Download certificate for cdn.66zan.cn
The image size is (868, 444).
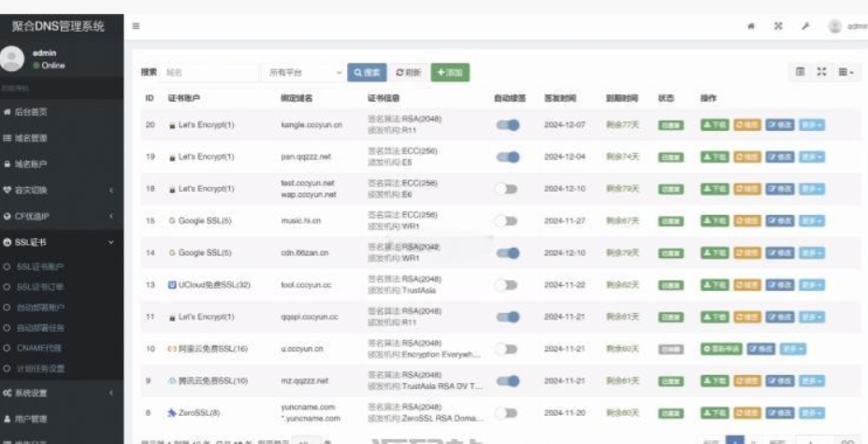[716, 253]
